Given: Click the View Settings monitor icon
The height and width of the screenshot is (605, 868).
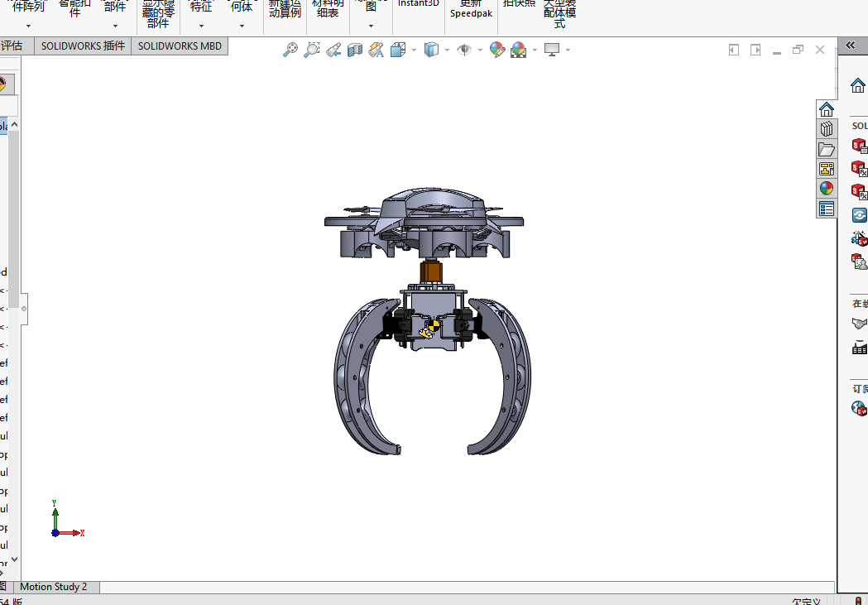Looking at the screenshot, I should 552,50.
